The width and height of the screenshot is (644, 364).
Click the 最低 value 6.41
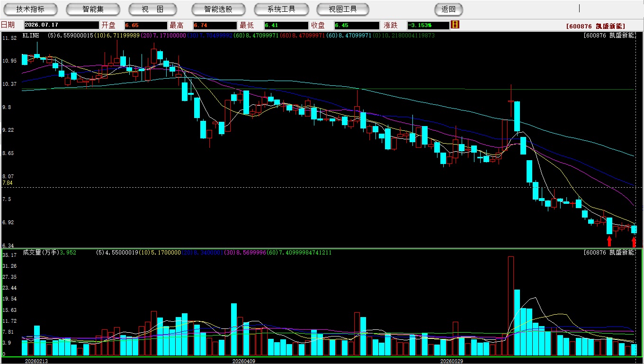point(286,25)
